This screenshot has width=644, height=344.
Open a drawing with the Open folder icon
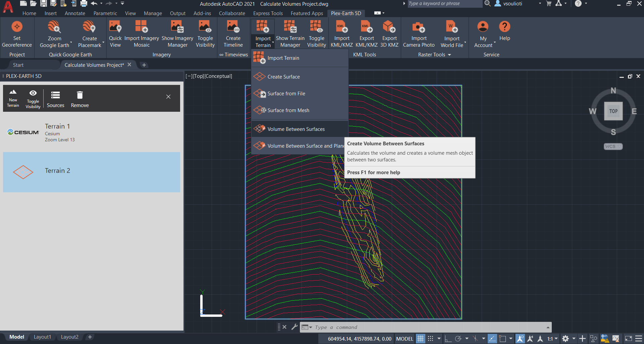[33, 4]
